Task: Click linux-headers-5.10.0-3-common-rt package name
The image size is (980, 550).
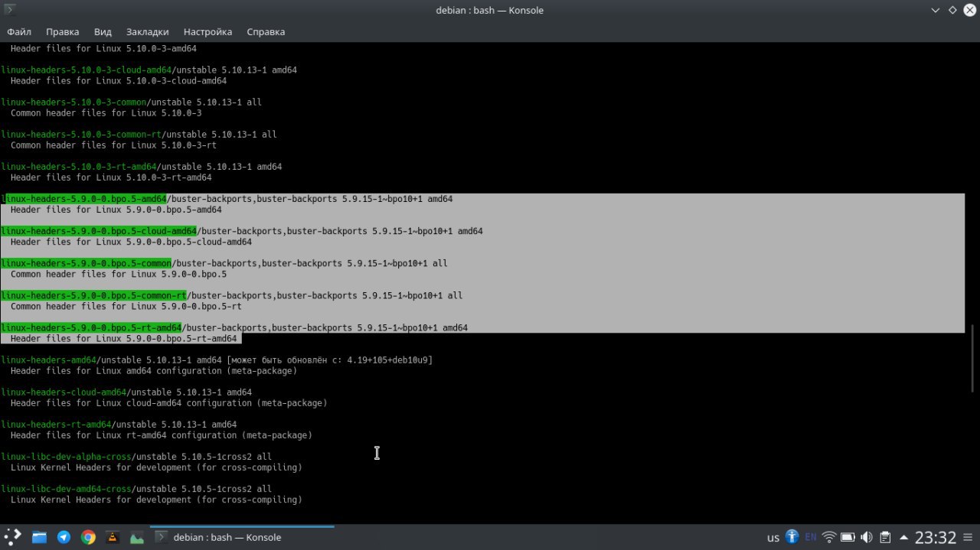Action: click(x=81, y=134)
